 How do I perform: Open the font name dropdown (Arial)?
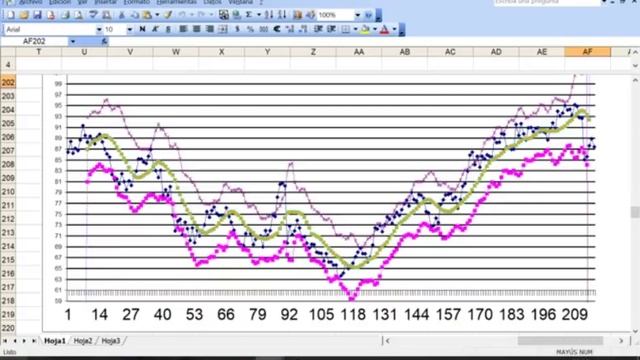pos(99,29)
